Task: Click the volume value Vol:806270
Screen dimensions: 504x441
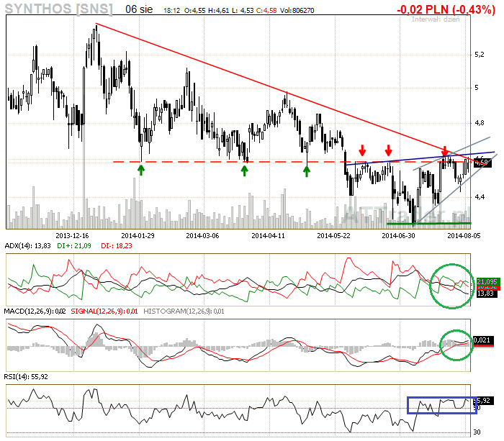Action: pos(297,11)
